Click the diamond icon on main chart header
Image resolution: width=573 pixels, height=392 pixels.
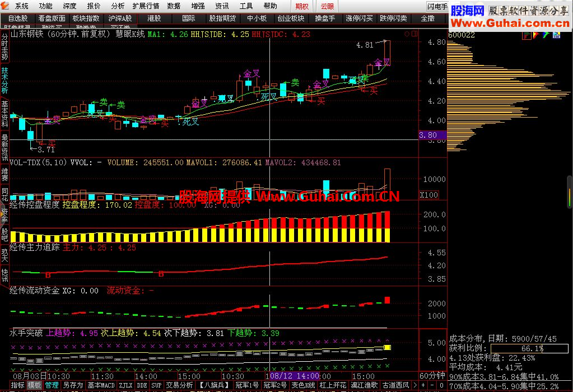pyautogui.click(x=407, y=34)
